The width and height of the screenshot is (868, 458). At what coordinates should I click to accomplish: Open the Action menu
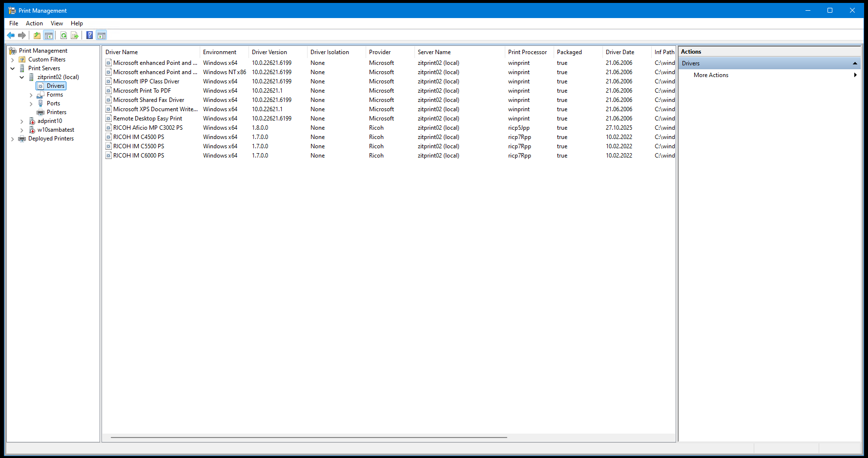[x=34, y=23]
